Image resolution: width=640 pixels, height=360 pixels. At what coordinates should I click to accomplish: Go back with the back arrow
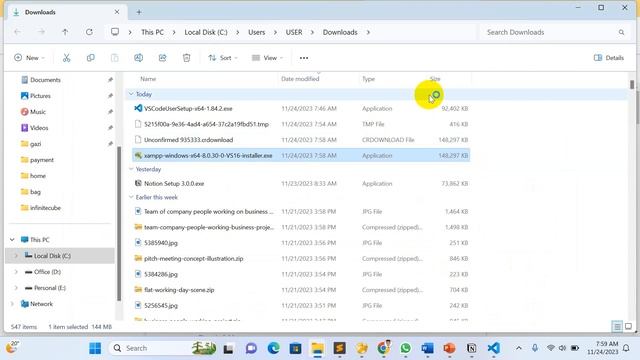click(x=17, y=32)
